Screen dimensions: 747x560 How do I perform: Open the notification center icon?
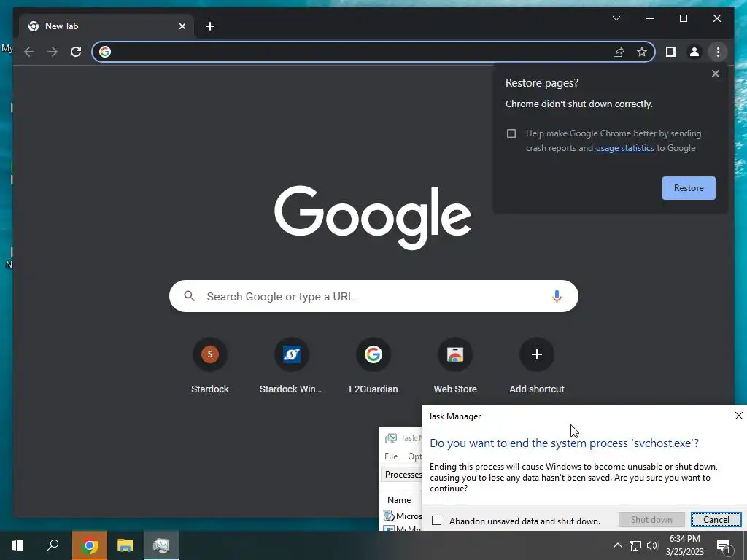[x=724, y=546]
